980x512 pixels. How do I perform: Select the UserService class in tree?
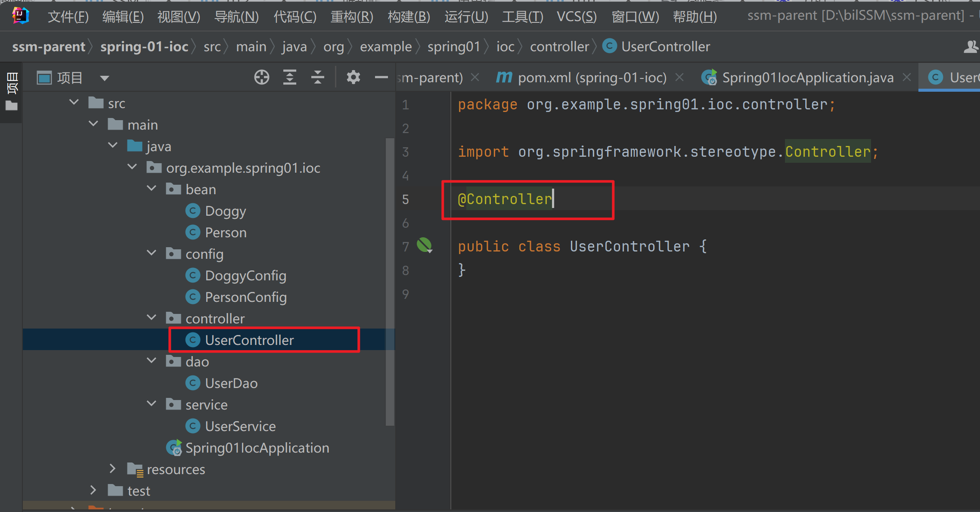(240, 426)
